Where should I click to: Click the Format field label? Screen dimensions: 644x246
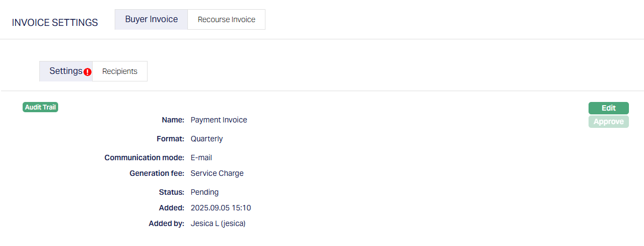tap(171, 139)
